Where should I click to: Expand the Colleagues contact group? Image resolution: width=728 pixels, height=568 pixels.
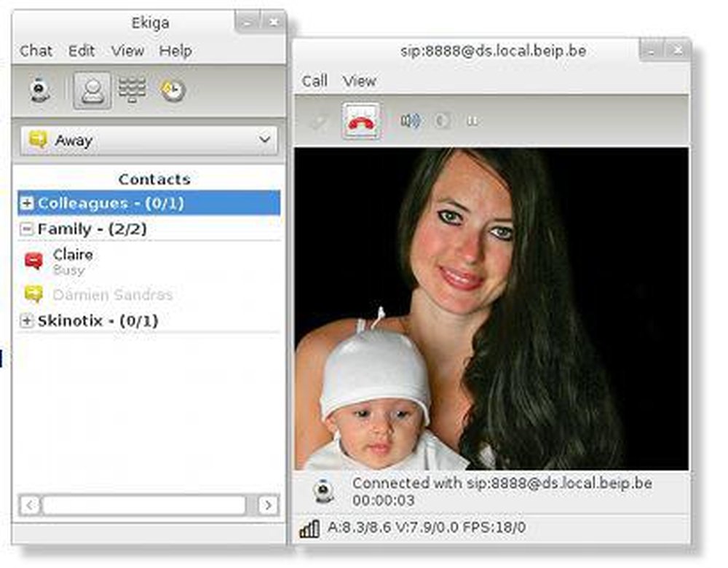point(27,203)
